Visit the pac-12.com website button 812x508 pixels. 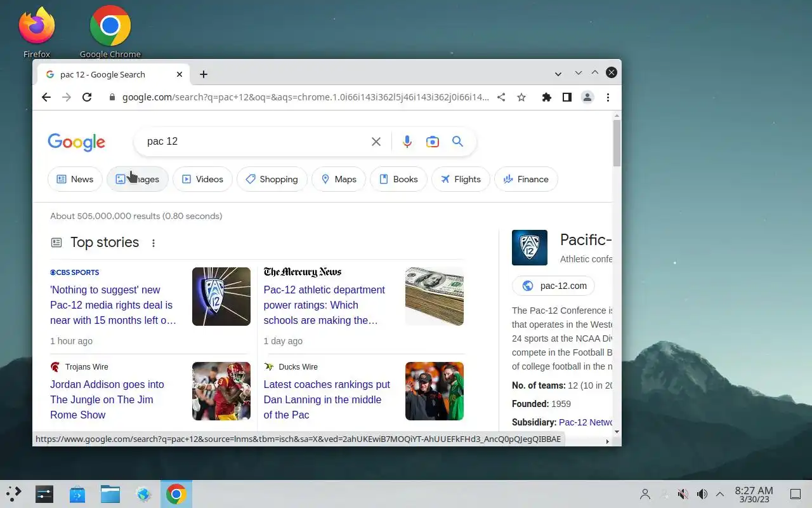click(x=553, y=286)
